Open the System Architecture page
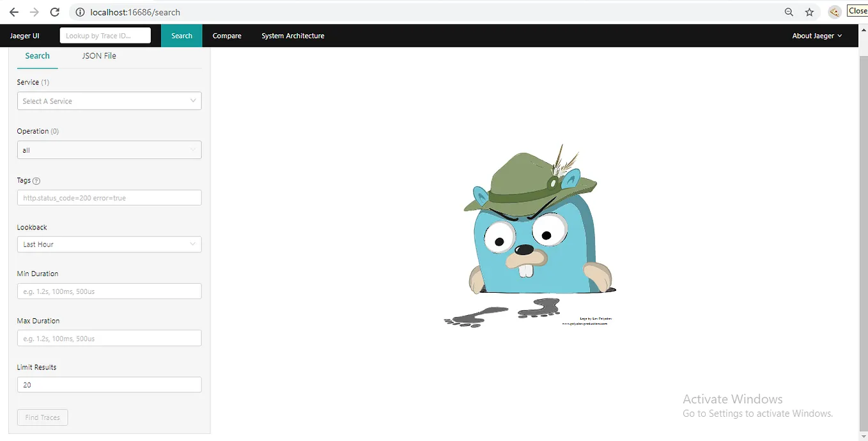This screenshot has height=441, width=868. click(293, 35)
